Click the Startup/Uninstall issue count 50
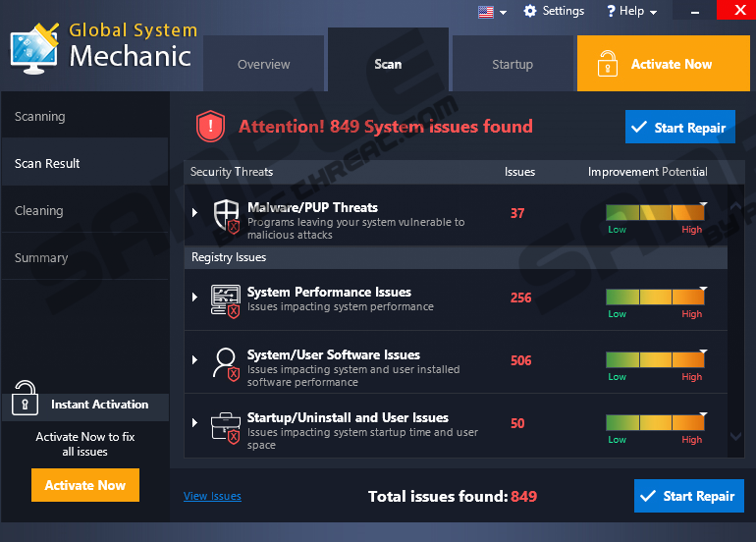Image resolution: width=756 pixels, height=542 pixels. (517, 423)
